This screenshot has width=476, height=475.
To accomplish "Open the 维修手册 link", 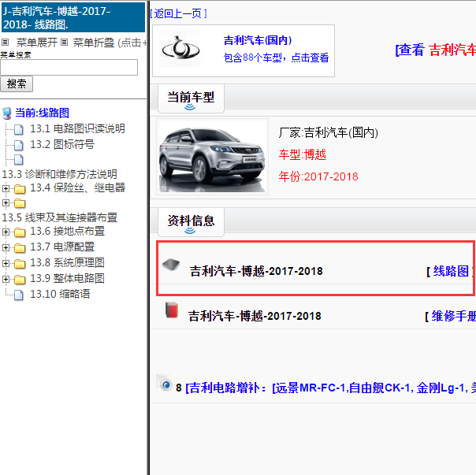I will pos(454,316).
